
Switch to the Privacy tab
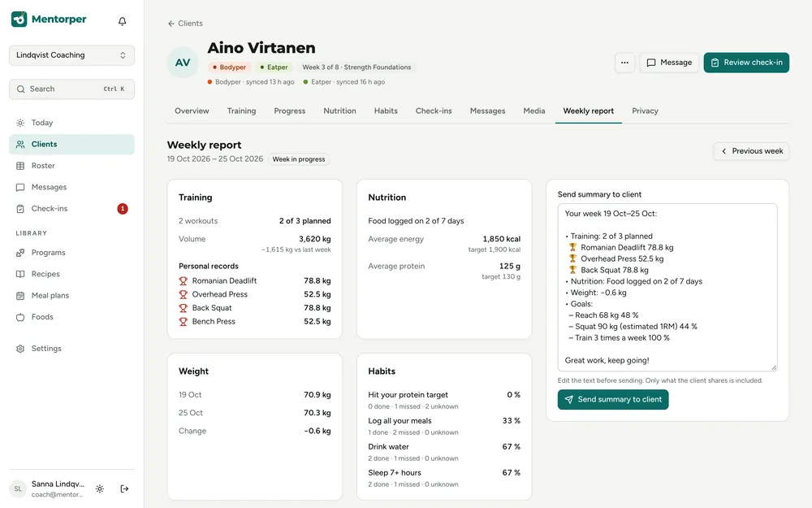tap(645, 111)
